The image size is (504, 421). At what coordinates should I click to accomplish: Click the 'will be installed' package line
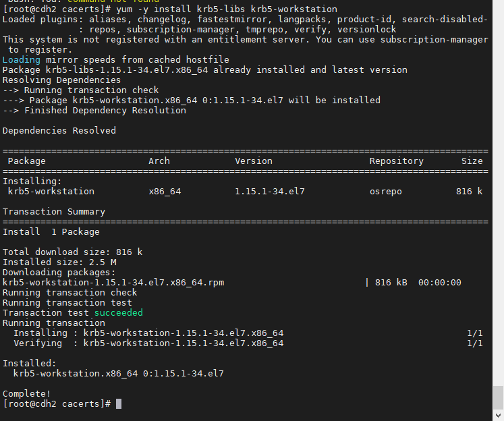tap(192, 101)
